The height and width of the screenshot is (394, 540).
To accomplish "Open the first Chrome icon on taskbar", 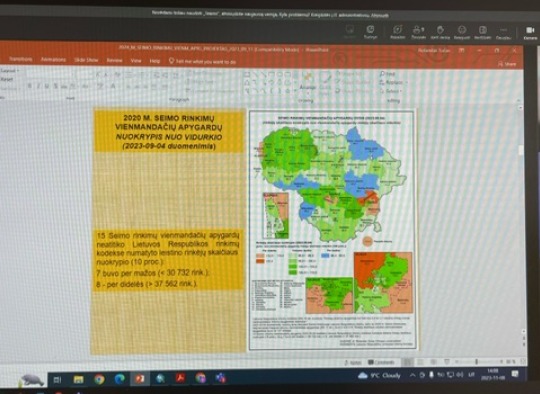I will 99,379.
